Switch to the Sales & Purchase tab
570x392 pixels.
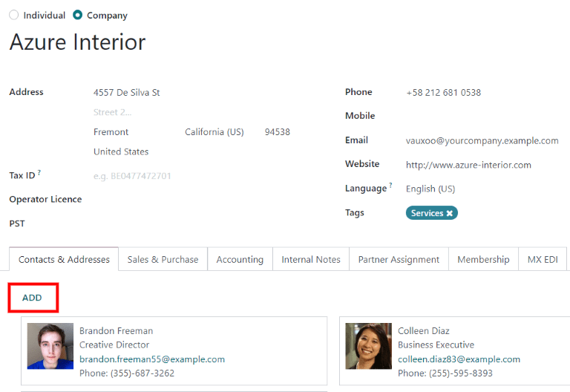pyautogui.click(x=163, y=260)
